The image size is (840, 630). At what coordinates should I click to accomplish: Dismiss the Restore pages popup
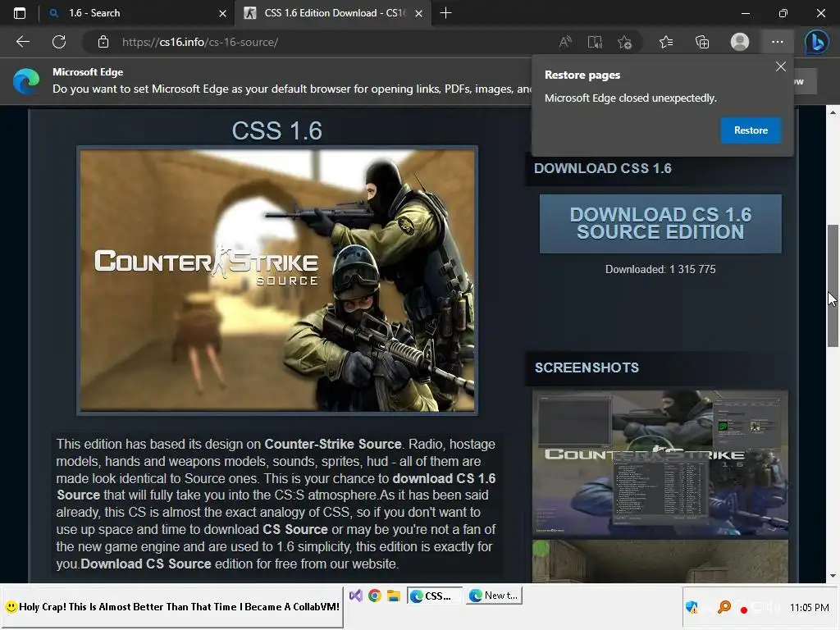(781, 66)
